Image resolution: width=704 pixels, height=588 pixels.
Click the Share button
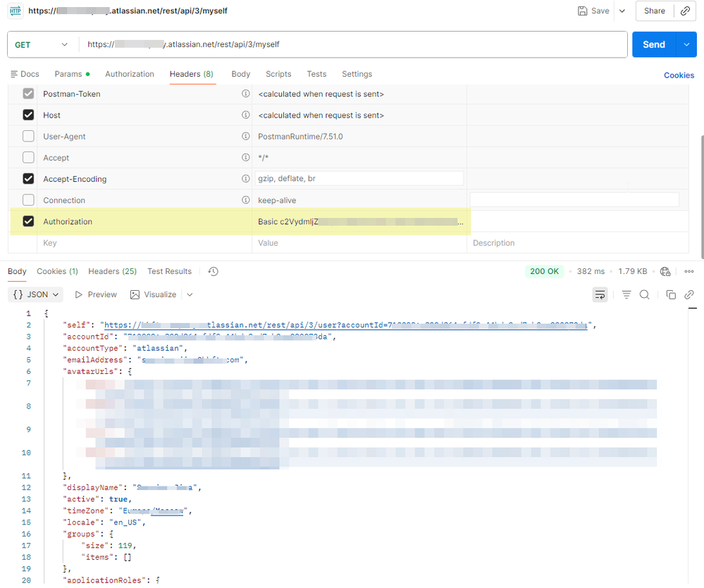(655, 11)
